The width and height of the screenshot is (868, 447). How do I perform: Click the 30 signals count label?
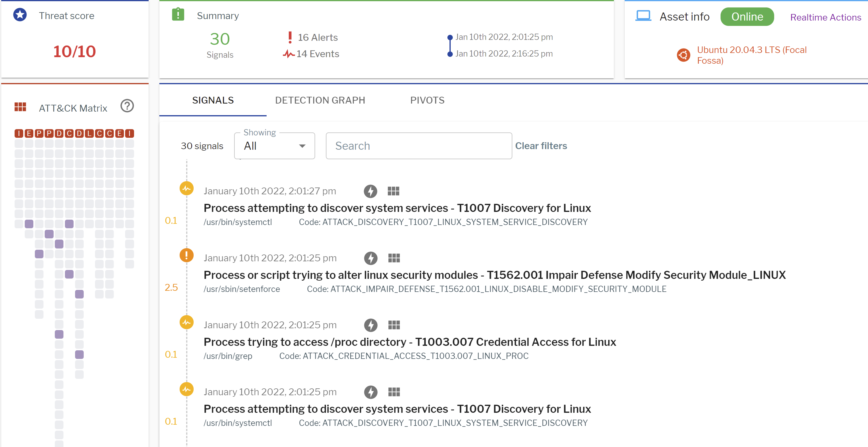(202, 146)
